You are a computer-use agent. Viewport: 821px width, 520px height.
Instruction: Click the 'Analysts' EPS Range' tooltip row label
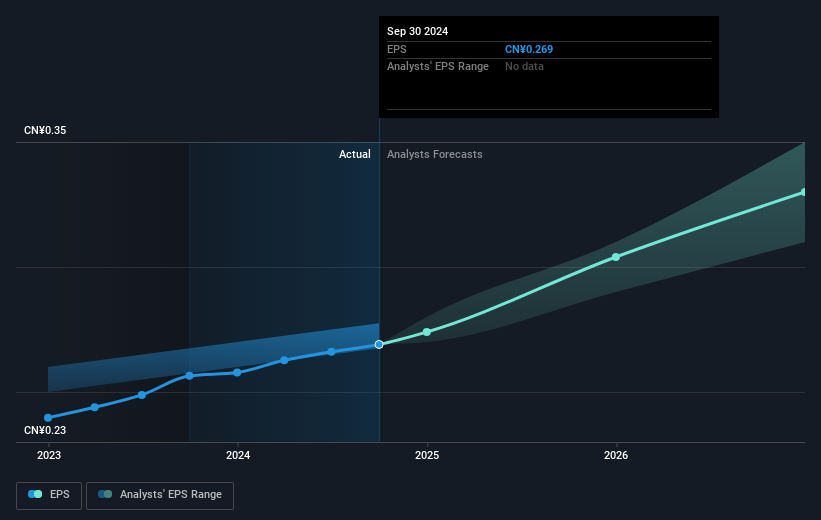[438, 67]
